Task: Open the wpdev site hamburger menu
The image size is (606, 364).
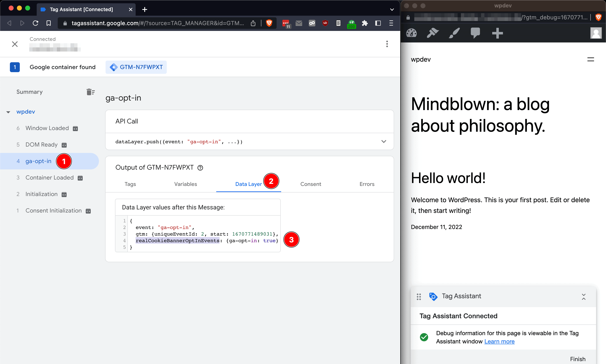Action: [590, 59]
